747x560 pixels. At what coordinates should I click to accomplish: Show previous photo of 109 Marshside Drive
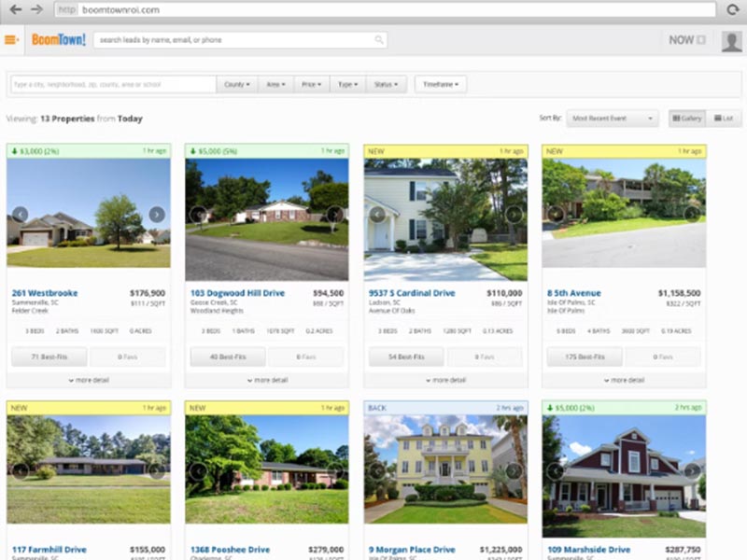(555, 471)
